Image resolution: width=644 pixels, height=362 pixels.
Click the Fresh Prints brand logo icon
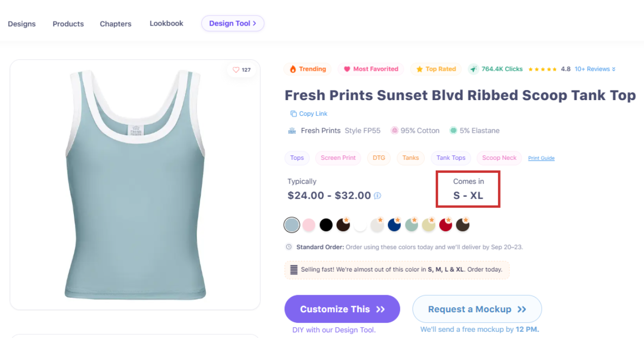[292, 131]
